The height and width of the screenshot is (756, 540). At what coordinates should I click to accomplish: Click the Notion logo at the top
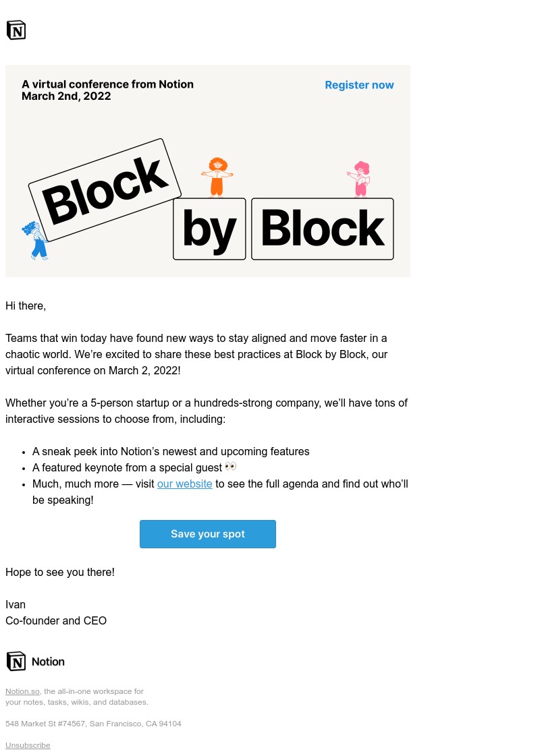[16, 30]
